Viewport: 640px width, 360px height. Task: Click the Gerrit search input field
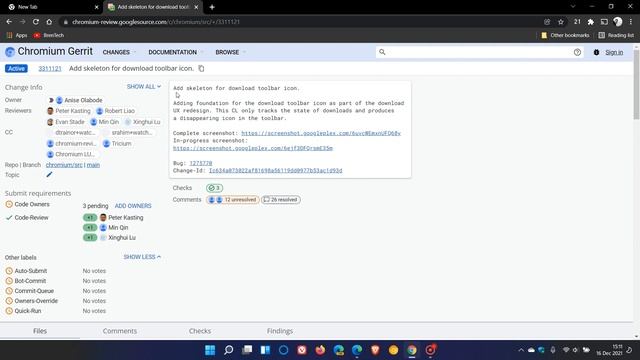(480, 52)
